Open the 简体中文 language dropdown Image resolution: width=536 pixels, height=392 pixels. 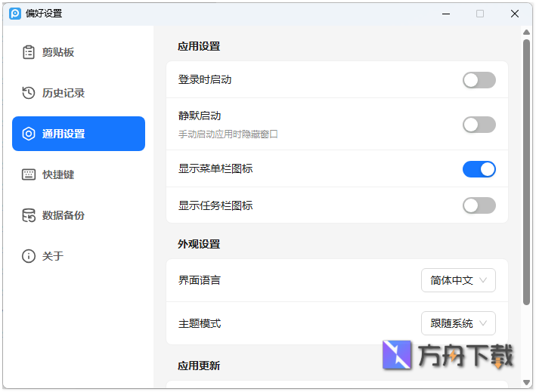coord(458,280)
